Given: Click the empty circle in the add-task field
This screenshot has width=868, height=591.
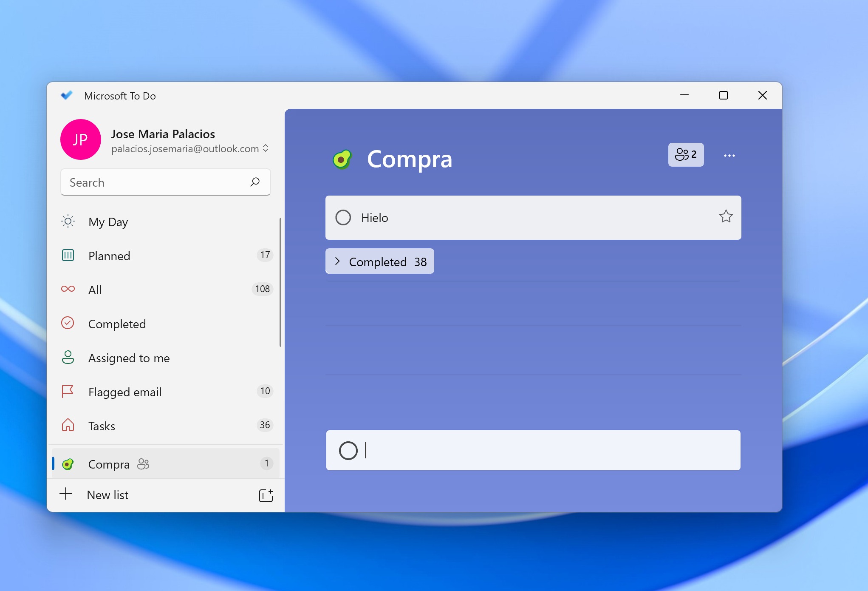Looking at the screenshot, I should [348, 451].
